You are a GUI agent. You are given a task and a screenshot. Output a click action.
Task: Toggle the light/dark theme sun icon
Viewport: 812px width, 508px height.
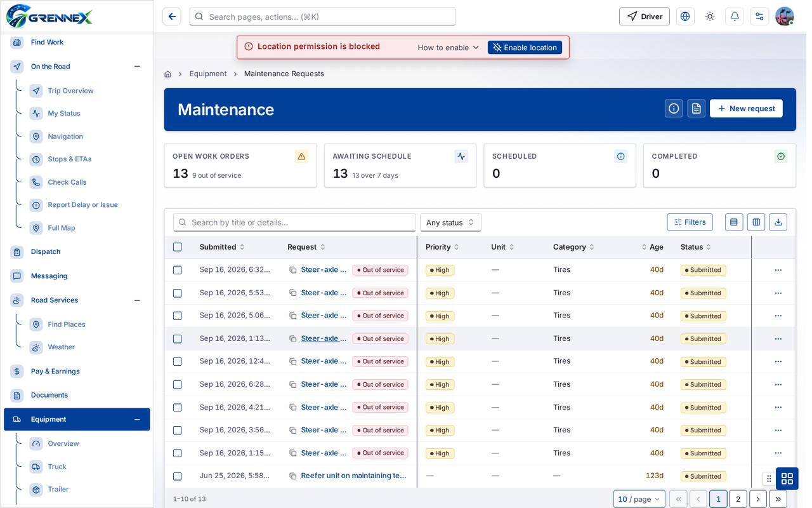click(710, 17)
